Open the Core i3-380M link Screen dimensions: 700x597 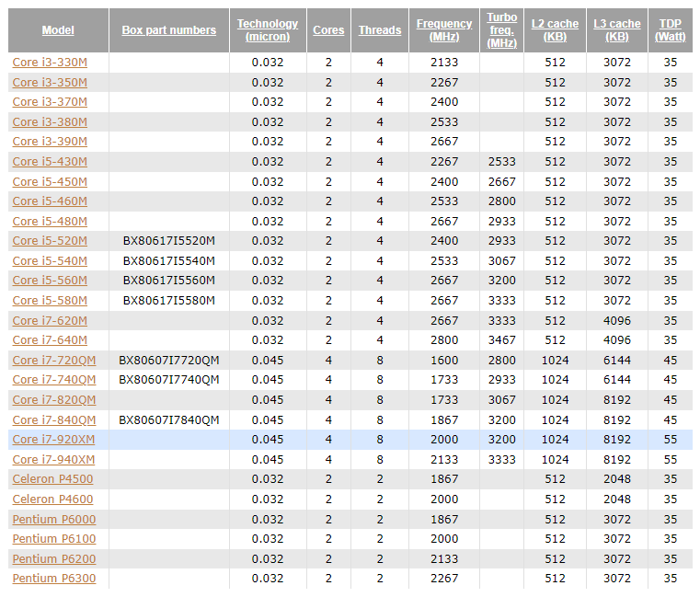[x=50, y=122]
